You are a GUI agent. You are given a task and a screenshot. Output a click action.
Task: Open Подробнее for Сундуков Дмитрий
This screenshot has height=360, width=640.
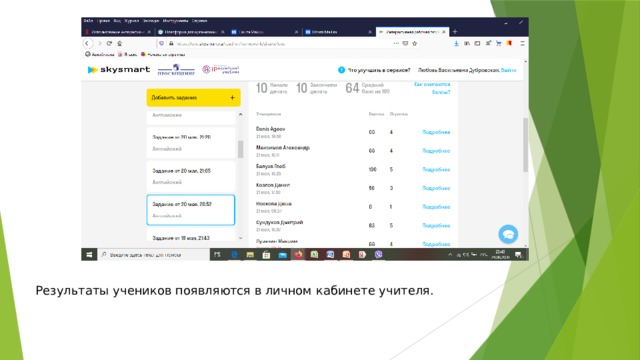pos(436,225)
